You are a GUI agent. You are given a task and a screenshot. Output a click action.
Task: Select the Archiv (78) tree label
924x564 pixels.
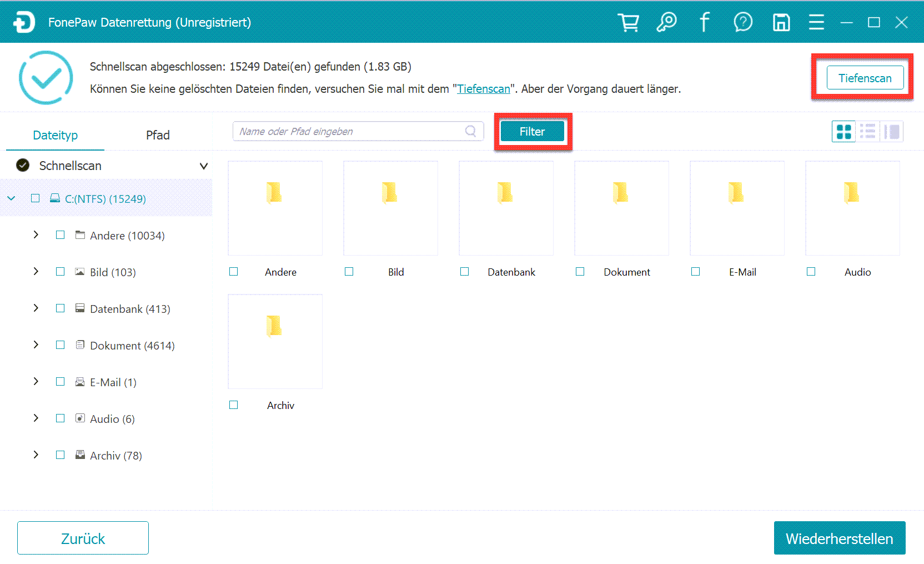116,456
